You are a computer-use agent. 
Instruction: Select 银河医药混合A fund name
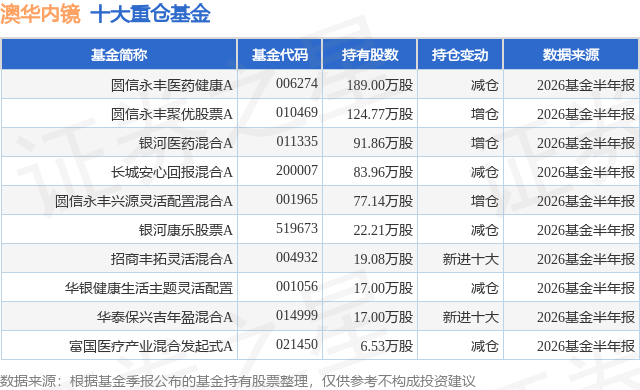(186, 143)
